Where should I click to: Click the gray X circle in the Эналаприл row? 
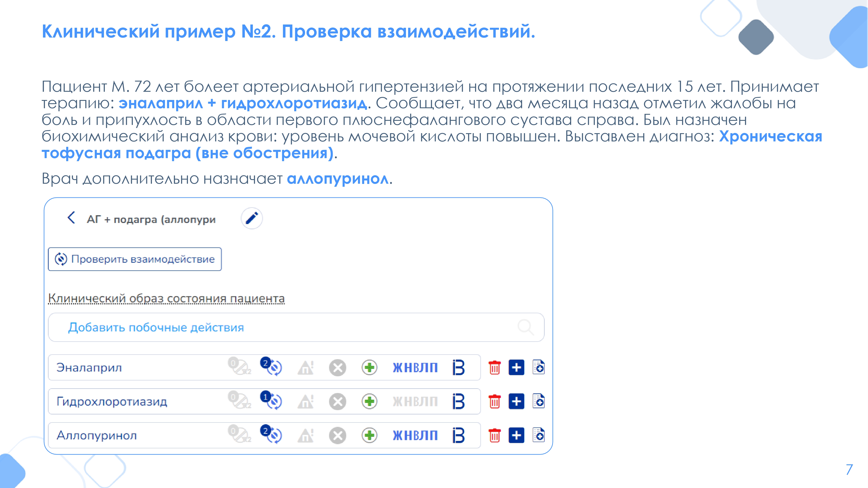(x=337, y=368)
